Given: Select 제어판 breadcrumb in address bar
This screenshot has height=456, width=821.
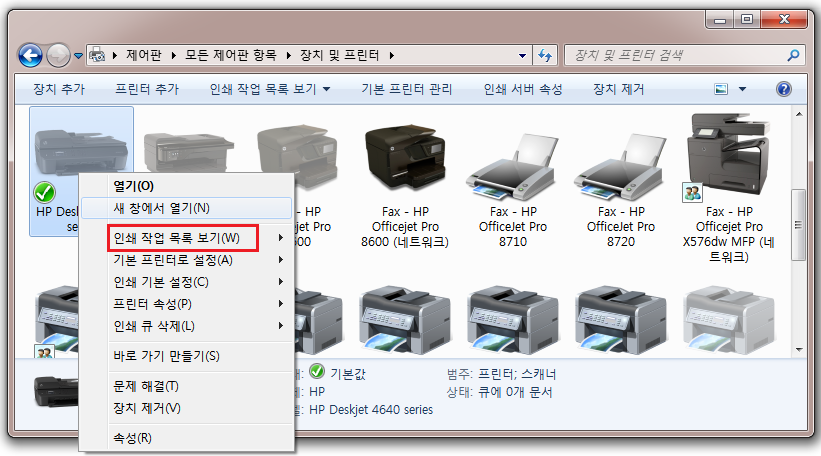Looking at the screenshot, I should point(143,55).
